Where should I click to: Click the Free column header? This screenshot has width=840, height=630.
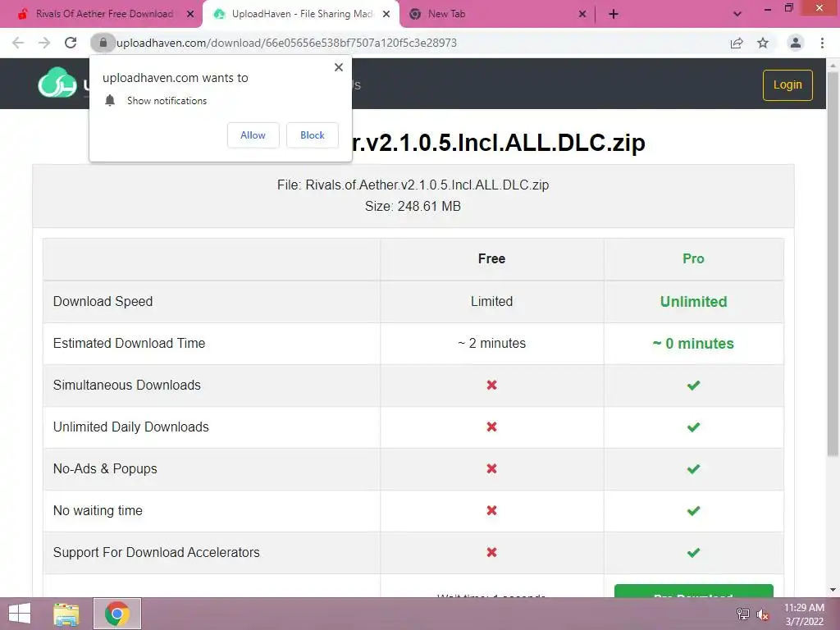point(492,258)
